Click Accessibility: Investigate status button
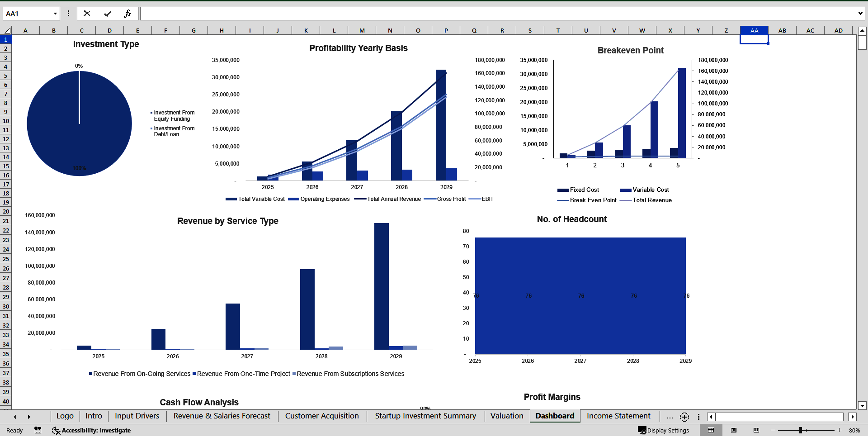The image size is (868, 437). [91, 430]
